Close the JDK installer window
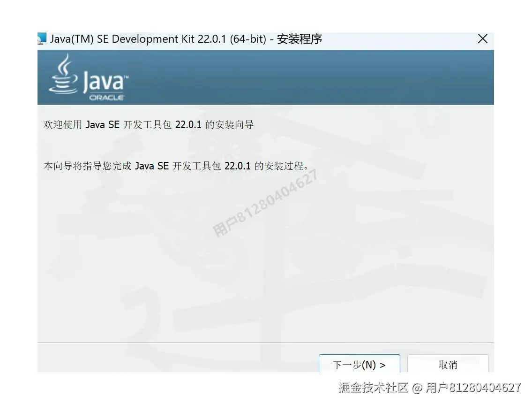The image size is (532, 405). coord(482,39)
